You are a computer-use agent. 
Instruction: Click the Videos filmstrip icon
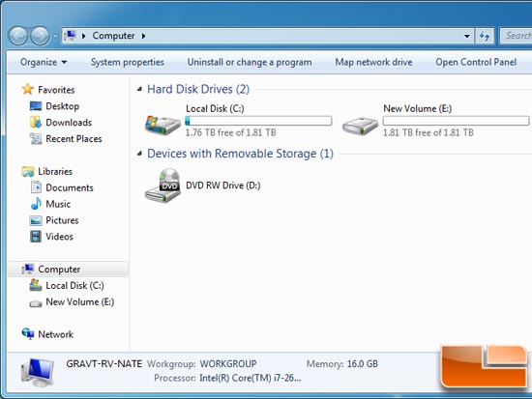pyautogui.click(x=36, y=237)
